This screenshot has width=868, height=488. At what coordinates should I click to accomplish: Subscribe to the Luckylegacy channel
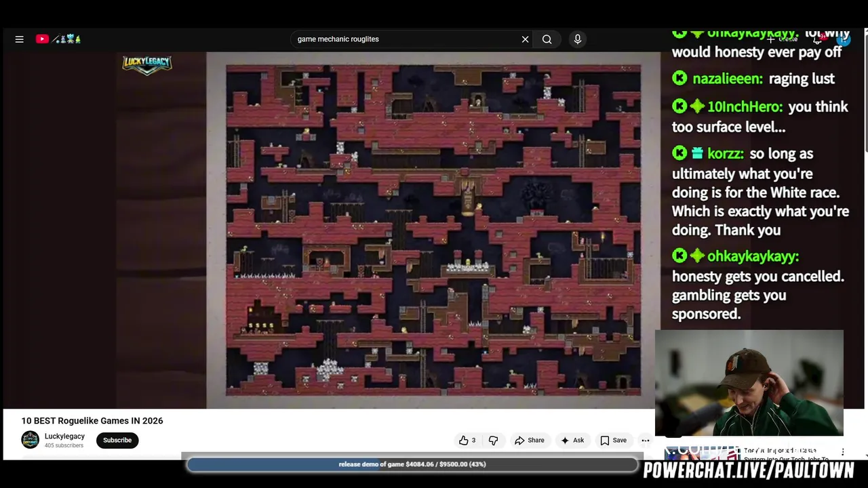click(x=117, y=441)
